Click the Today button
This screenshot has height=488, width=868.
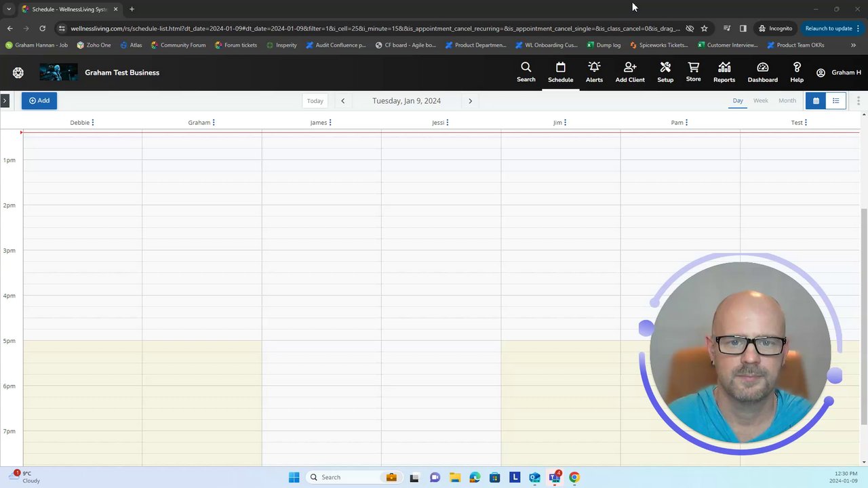[315, 100]
